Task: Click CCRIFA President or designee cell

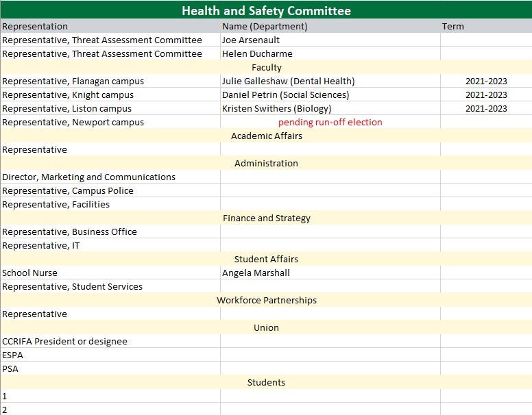Action: coord(64,341)
